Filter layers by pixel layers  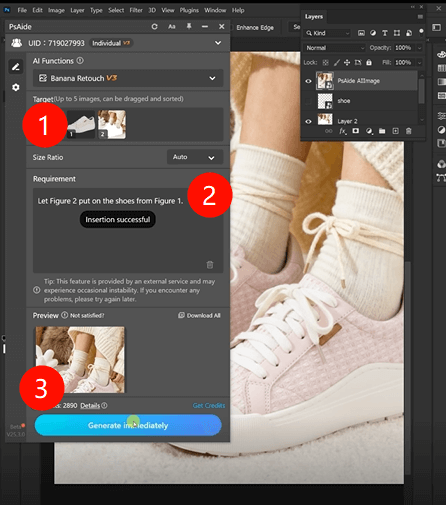coord(361,33)
